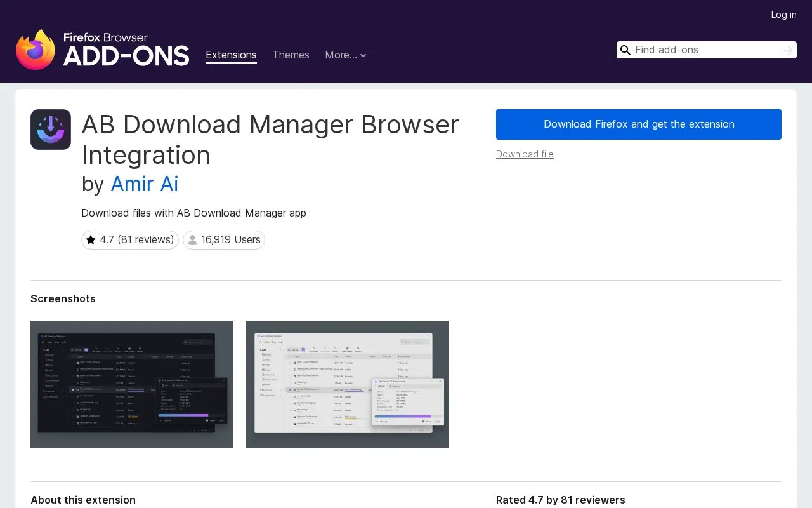Screen dimensions: 812x508
Task: Click Rated 4.7 by 81 reviewers text
Action: [x=561, y=500]
